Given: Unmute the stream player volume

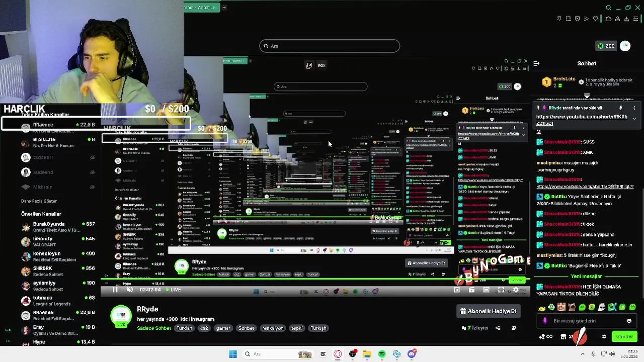Looking at the screenshot, I should pos(130,289).
